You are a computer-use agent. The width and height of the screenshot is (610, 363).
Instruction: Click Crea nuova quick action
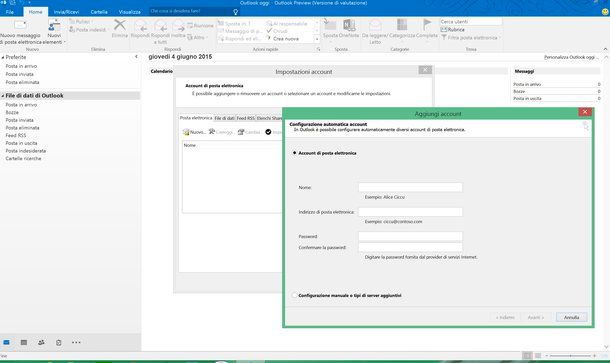[x=283, y=39]
